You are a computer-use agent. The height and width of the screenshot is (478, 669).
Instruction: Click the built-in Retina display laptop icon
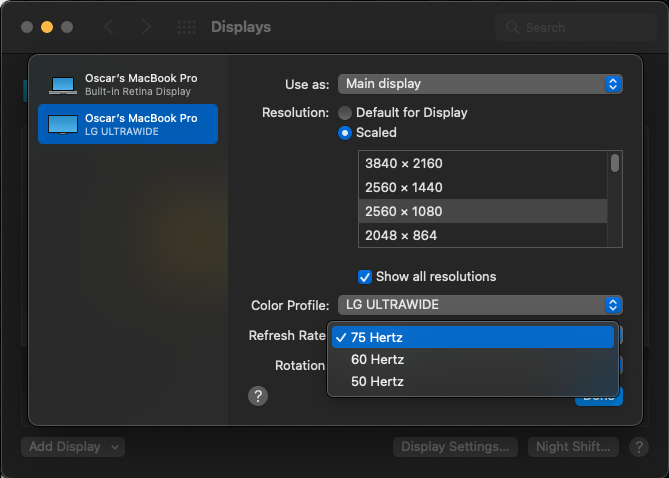pyautogui.click(x=63, y=85)
